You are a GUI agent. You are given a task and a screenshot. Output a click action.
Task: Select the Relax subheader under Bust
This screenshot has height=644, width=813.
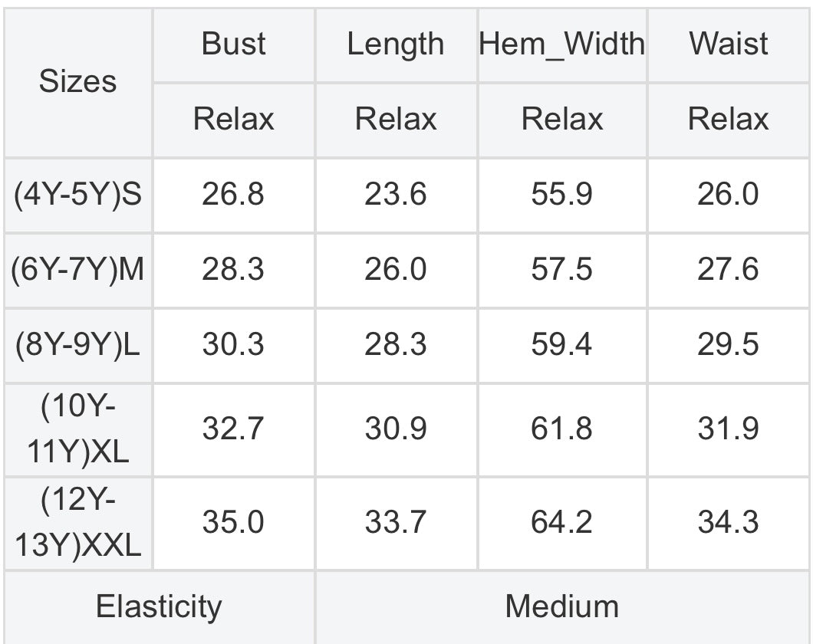233,120
